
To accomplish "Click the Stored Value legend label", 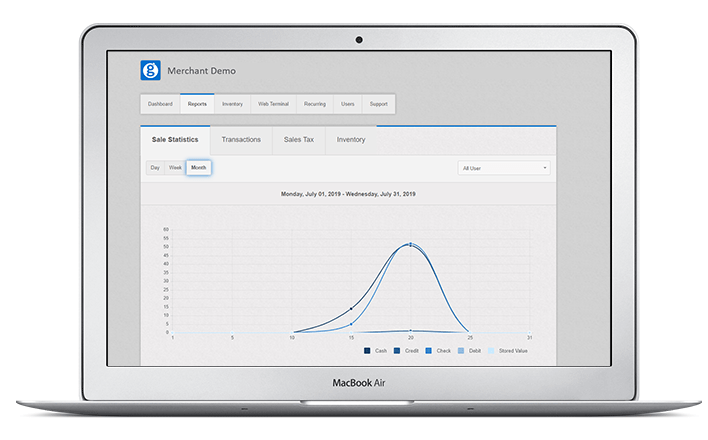I will click(x=513, y=351).
